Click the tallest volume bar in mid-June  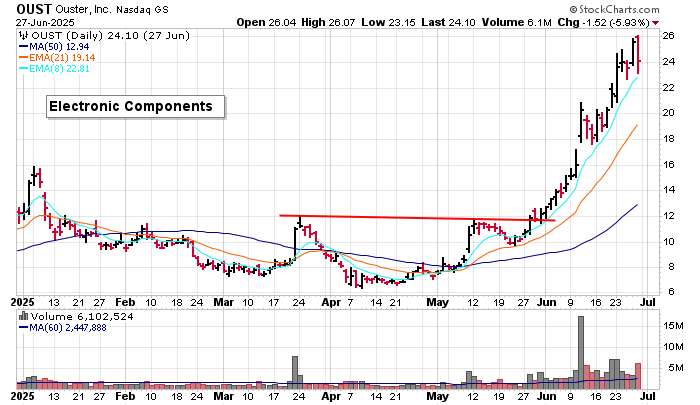click(x=581, y=353)
